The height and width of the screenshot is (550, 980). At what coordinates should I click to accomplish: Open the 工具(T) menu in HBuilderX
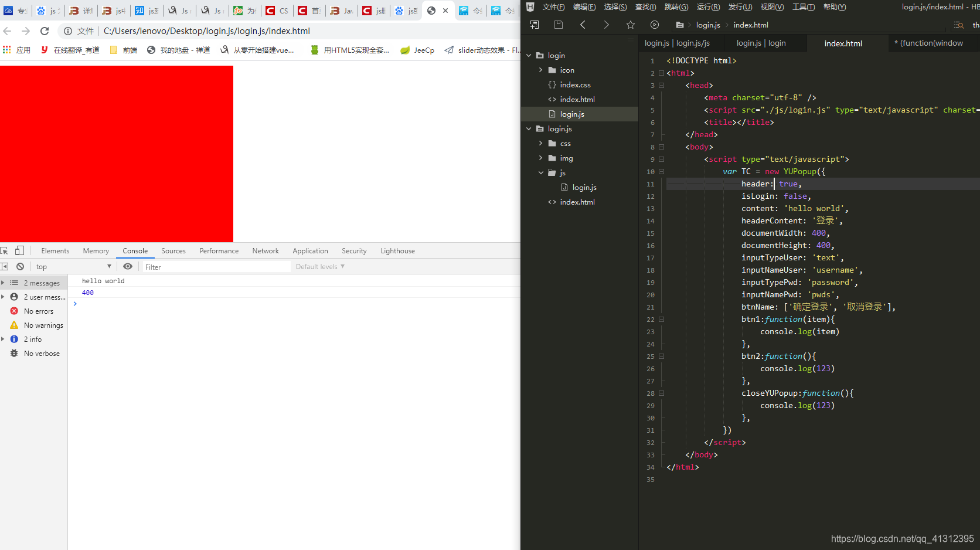(804, 7)
